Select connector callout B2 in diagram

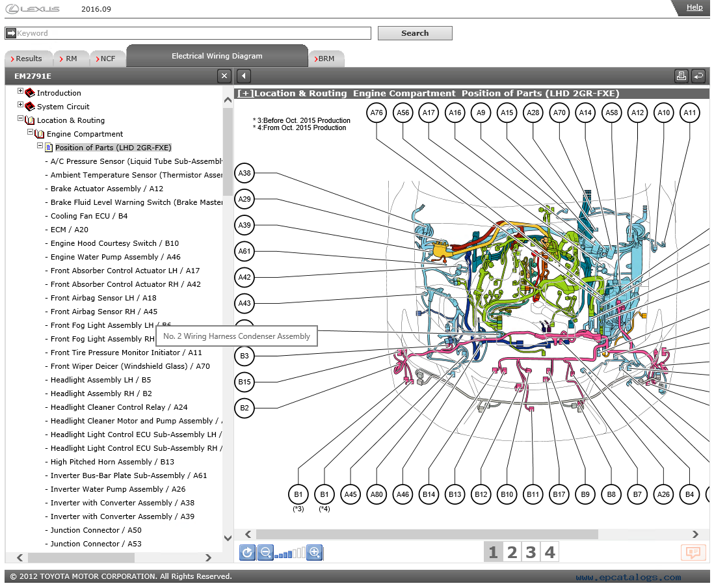[245, 408]
